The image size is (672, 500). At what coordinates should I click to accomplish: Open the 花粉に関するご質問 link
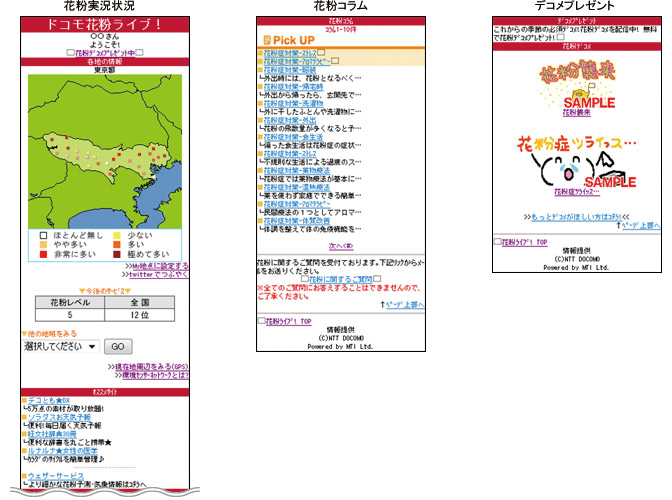click(x=341, y=279)
